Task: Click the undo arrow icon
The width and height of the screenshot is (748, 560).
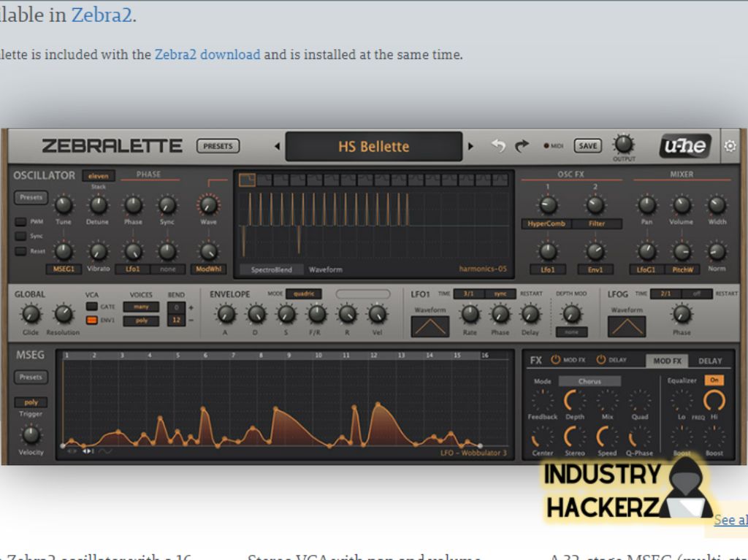Action: [498, 145]
